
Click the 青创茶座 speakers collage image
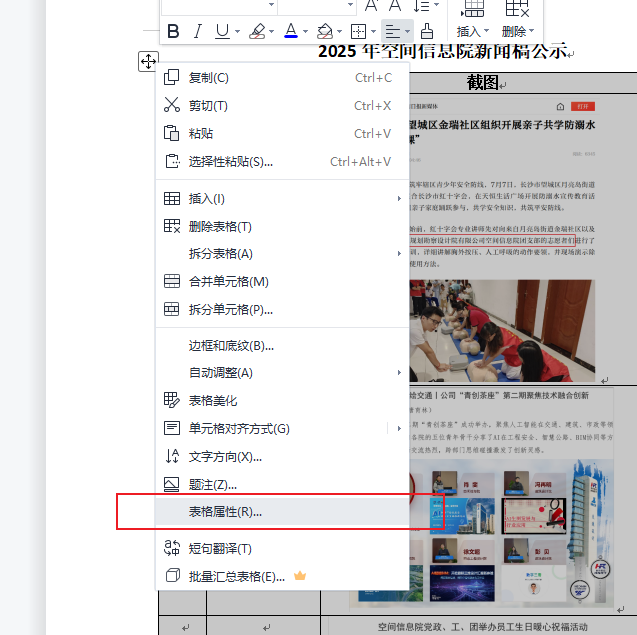[511, 535]
